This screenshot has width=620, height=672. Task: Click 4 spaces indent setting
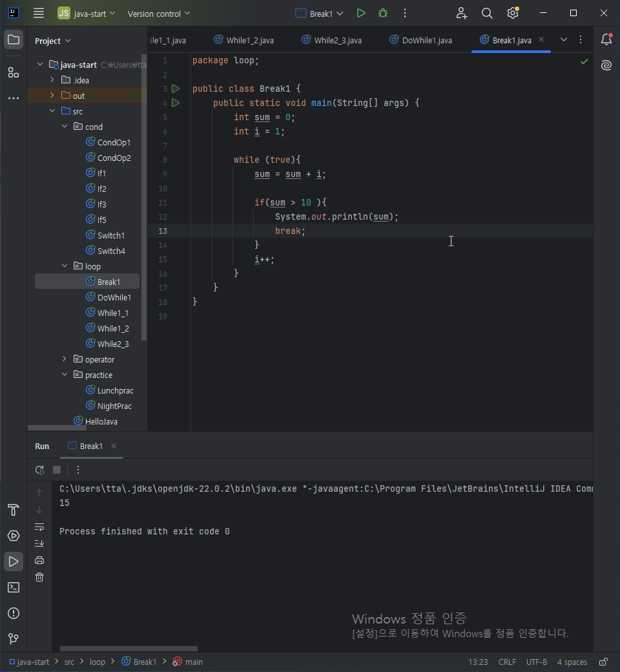coord(572,662)
